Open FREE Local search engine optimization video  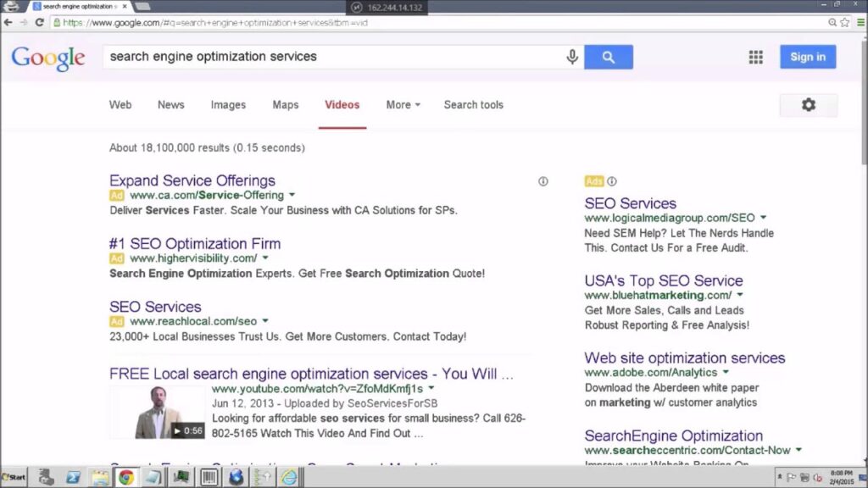pos(311,374)
